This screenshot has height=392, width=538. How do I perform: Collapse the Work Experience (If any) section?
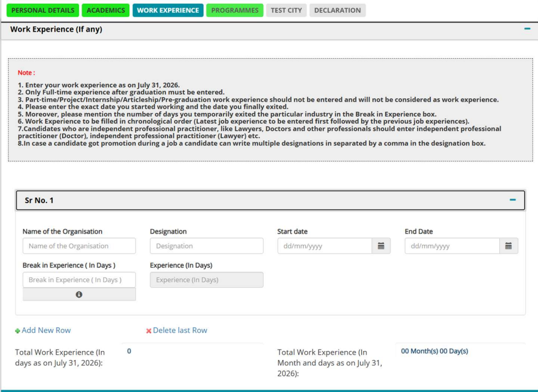point(527,29)
